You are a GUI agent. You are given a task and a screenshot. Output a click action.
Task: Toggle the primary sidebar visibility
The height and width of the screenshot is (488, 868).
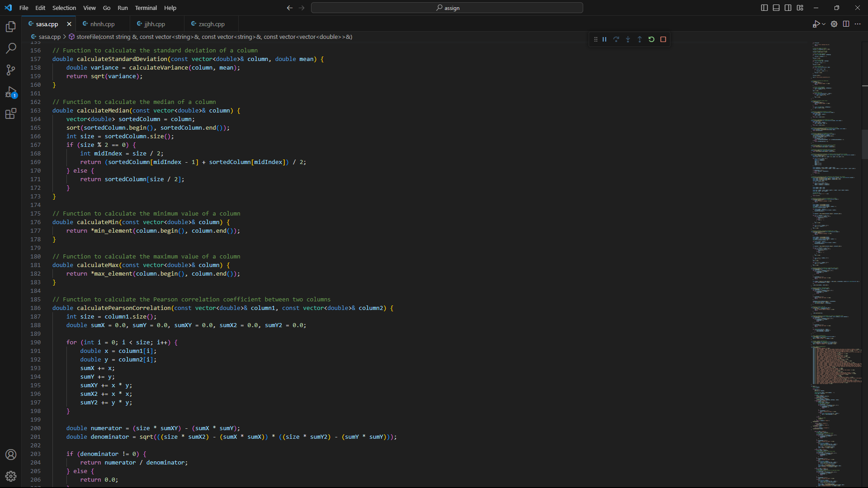[764, 8]
